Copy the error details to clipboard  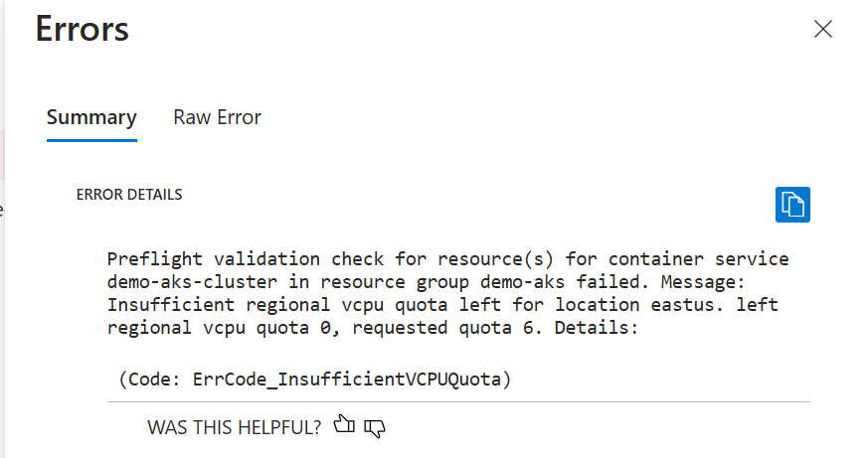792,205
